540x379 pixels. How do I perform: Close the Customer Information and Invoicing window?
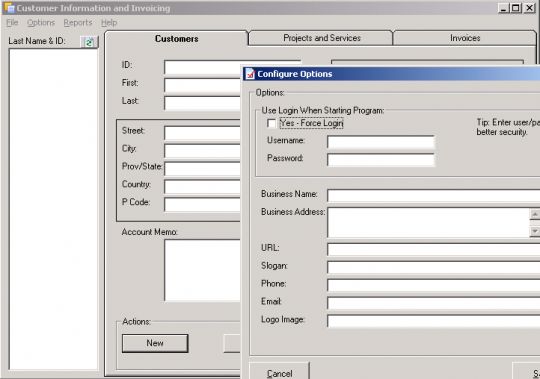pyautogui.click(x=529, y=8)
